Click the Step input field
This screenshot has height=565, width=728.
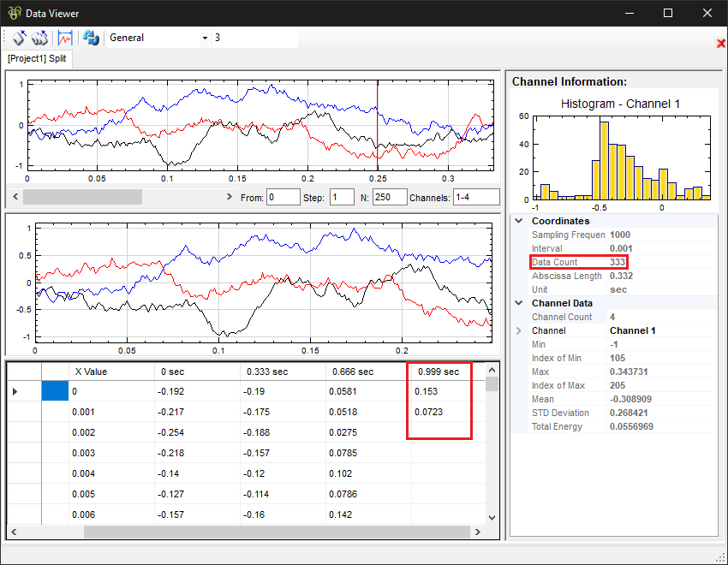[341, 198]
